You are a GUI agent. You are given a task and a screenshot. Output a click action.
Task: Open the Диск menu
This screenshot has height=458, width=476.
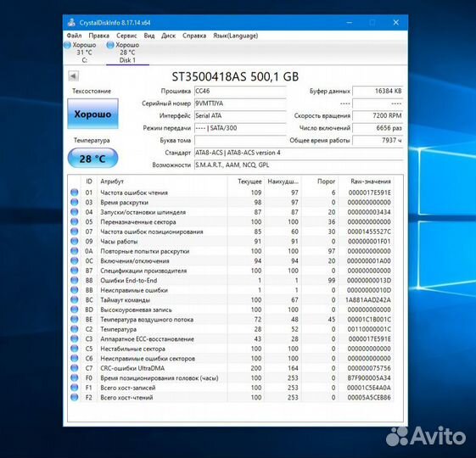(168, 36)
